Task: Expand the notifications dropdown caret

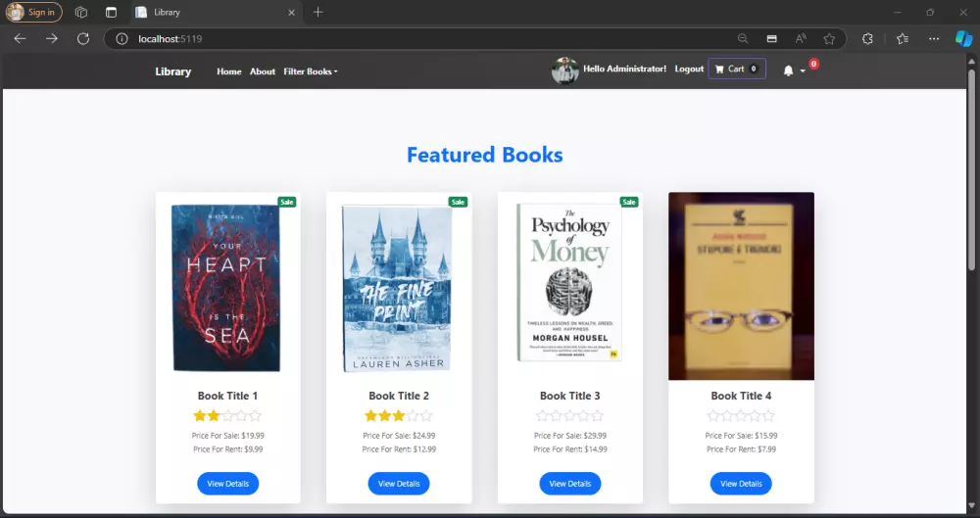Action: coord(803,71)
